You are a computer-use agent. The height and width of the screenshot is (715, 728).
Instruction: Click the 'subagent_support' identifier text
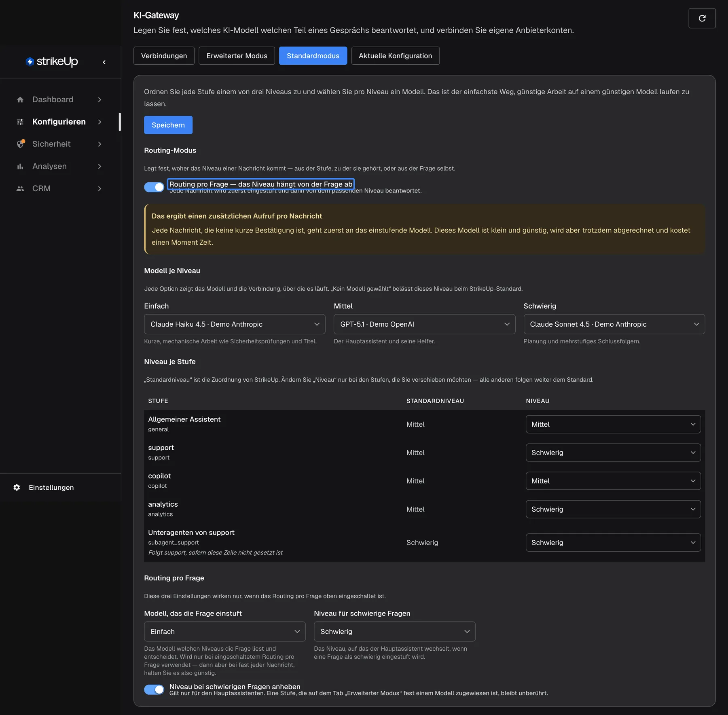174,543
